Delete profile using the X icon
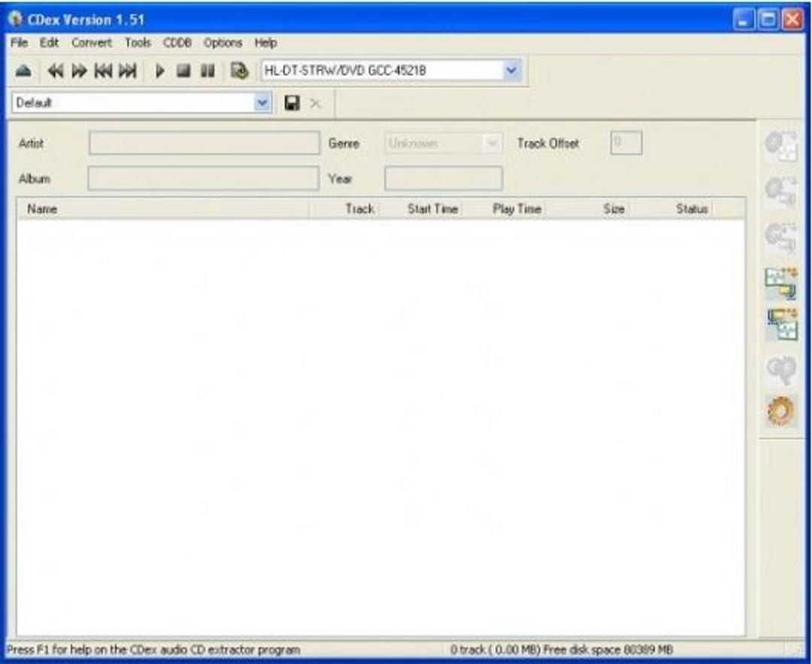The height and width of the screenshot is (664, 812). tap(315, 104)
